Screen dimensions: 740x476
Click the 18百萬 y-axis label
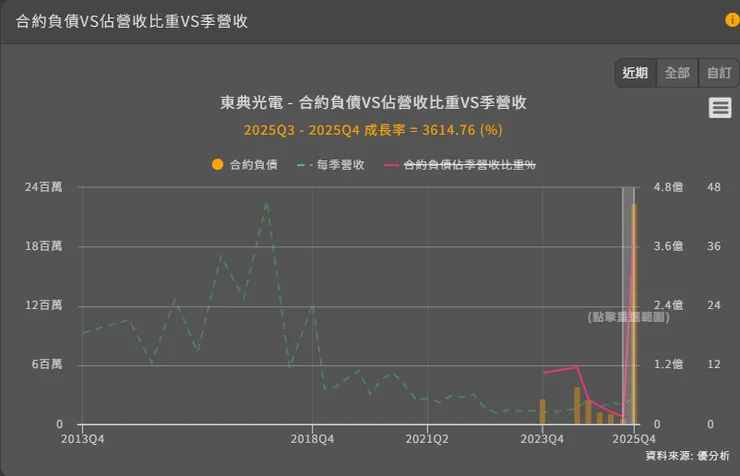[43, 246]
